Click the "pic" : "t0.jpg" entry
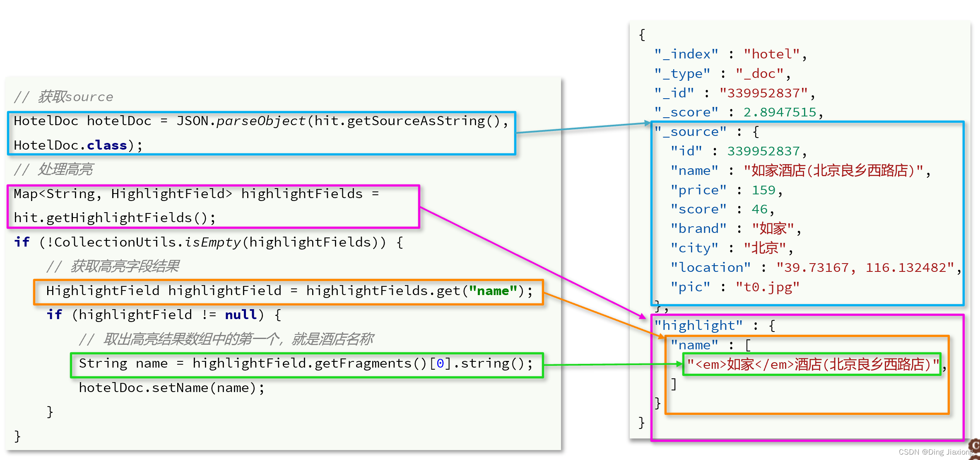980x460 pixels. point(734,287)
